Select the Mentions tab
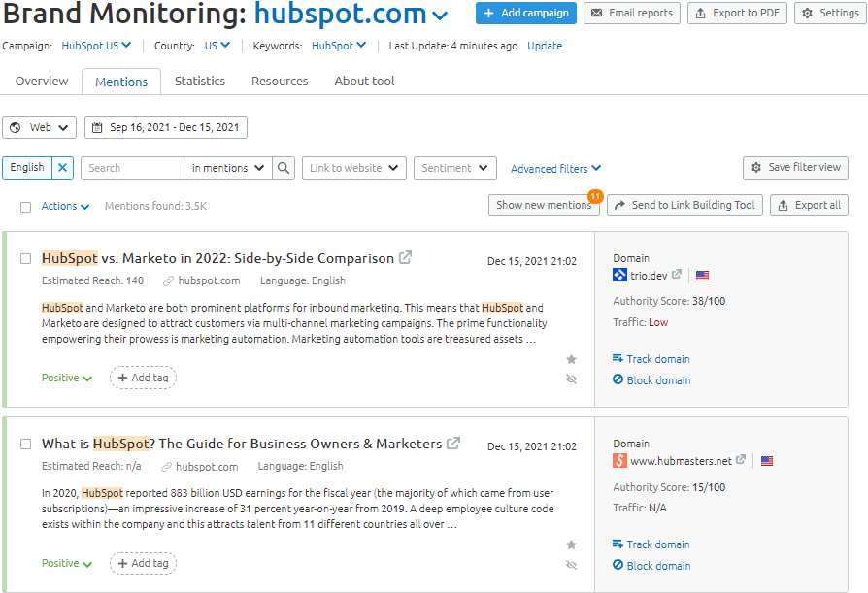Screen dimensions: 868x593 [121, 82]
